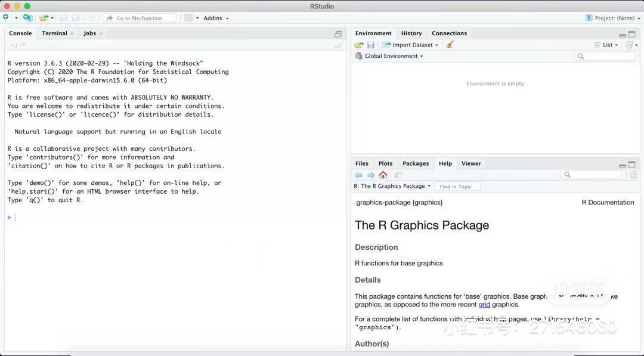Click the Environment refresh icon

point(629,45)
